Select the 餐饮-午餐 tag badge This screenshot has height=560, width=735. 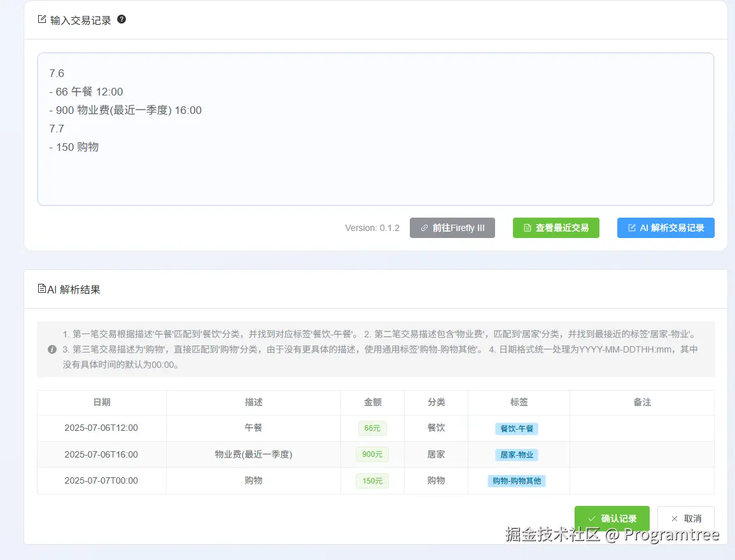pyautogui.click(x=518, y=428)
